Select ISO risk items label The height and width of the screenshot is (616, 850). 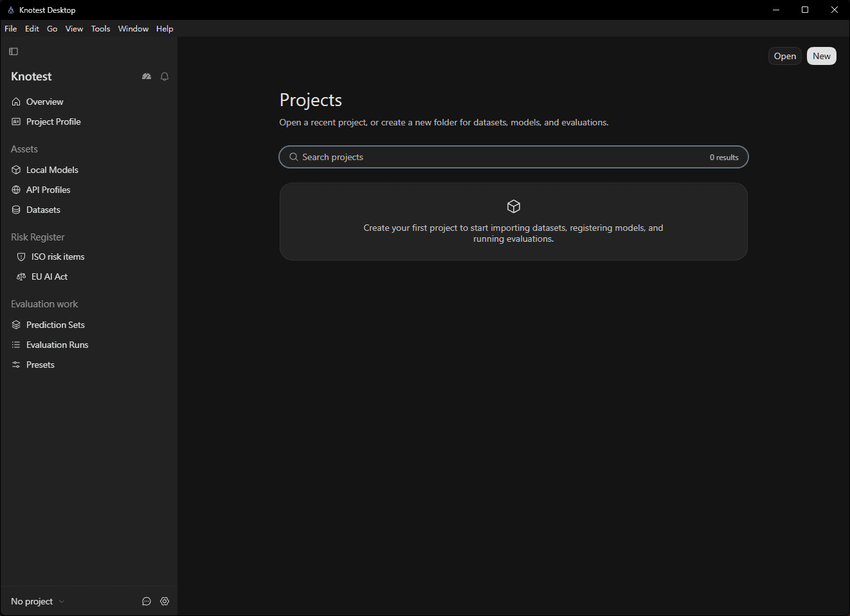point(58,257)
